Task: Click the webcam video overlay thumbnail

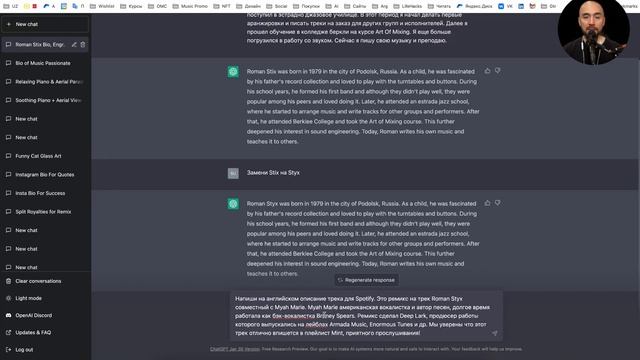Action: (593, 33)
